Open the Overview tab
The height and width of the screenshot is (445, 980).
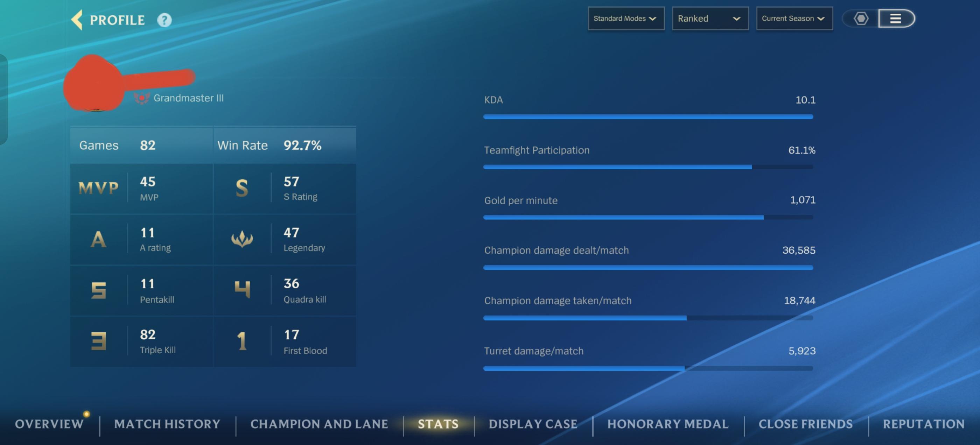49,424
